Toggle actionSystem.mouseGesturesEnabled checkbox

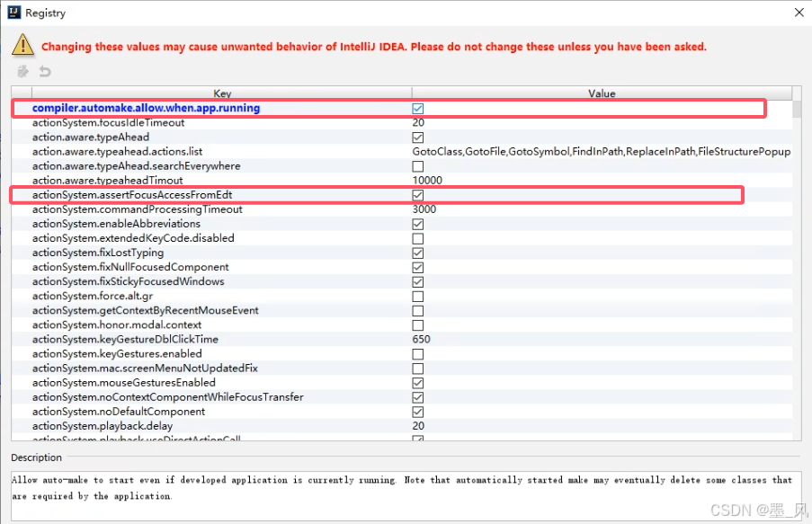pos(418,383)
